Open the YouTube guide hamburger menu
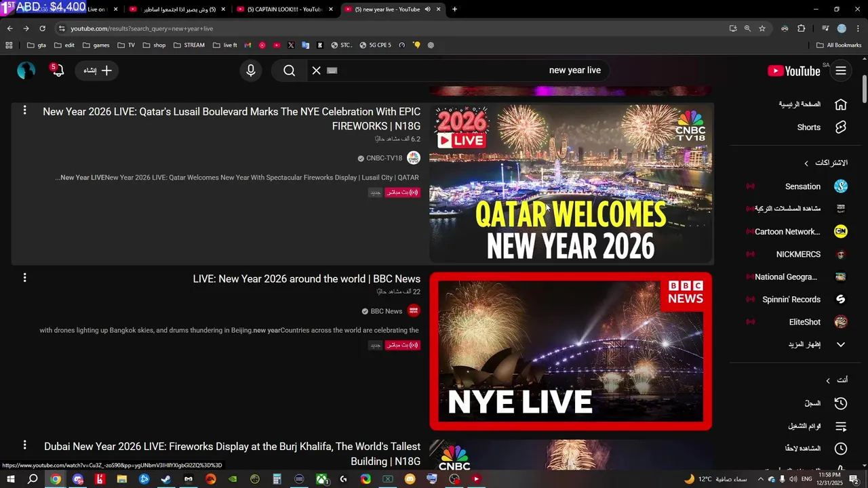Viewport: 868px width, 488px height. [x=841, y=70]
